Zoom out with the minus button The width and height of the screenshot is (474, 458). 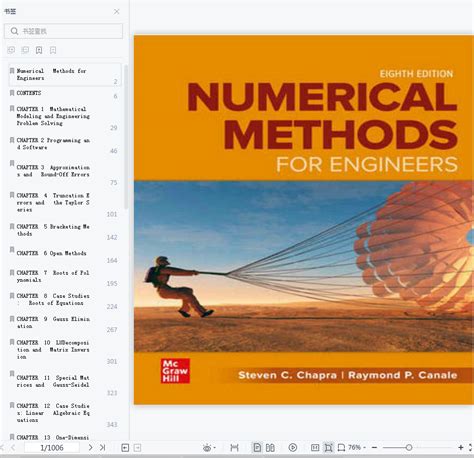[x=374, y=447]
